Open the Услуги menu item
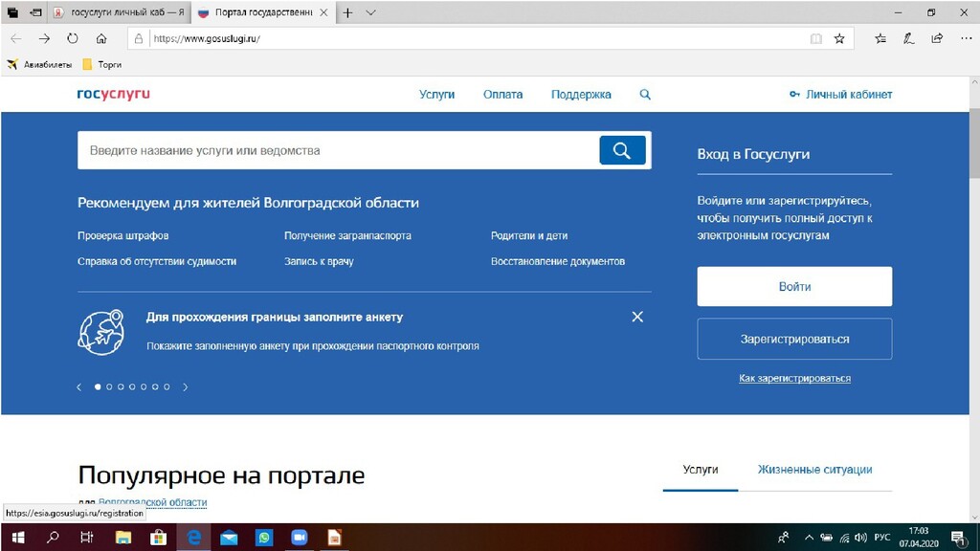This screenshot has width=980, height=551. (436, 95)
